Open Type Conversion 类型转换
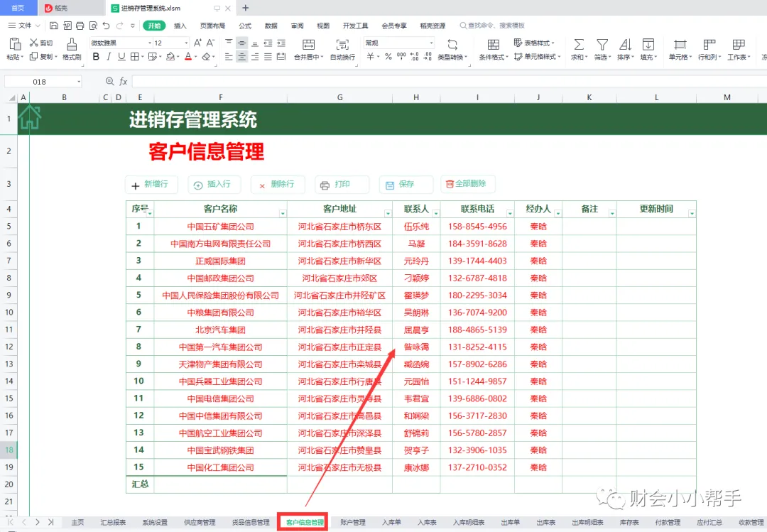The height and width of the screenshot is (532, 767). pos(452,49)
